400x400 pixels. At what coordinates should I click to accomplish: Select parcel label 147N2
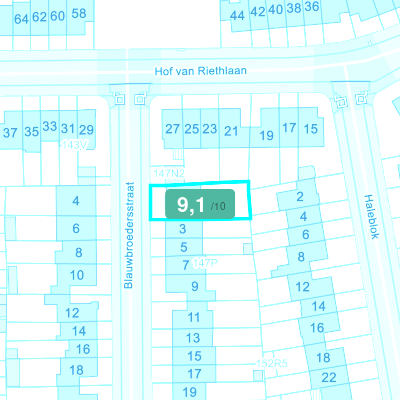169,173
